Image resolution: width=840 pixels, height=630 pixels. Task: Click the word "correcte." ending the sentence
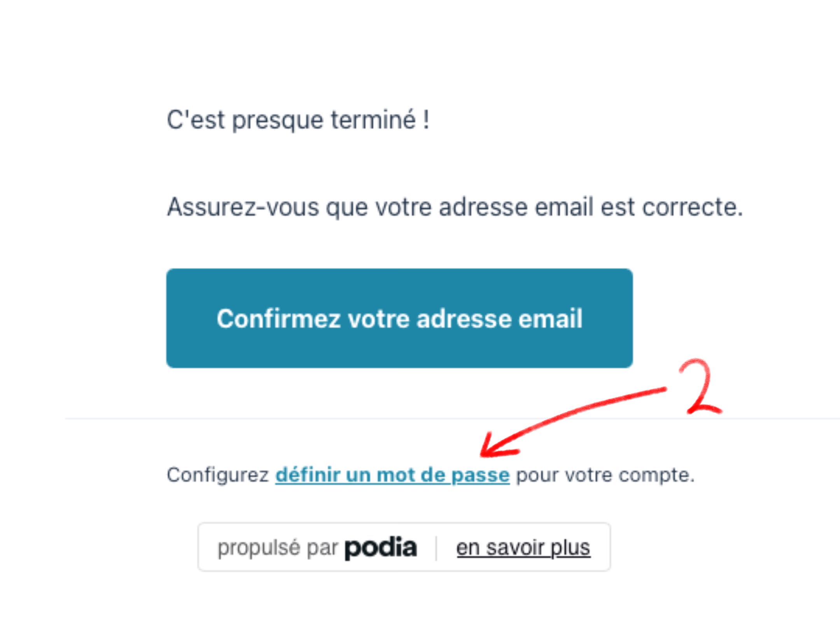coord(692,206)
